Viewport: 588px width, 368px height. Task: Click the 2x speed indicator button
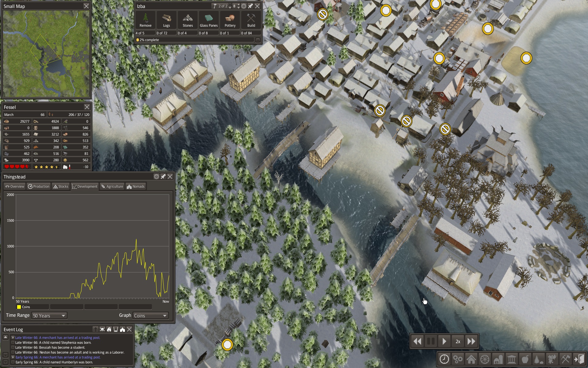pyautogui.click(x=458, y=341)
